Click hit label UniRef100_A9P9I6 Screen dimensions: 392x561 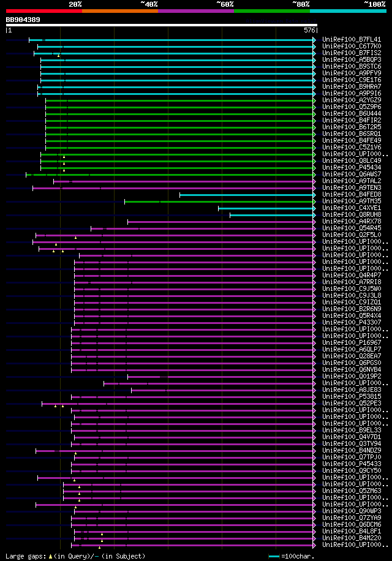click(x=352, y=93)
